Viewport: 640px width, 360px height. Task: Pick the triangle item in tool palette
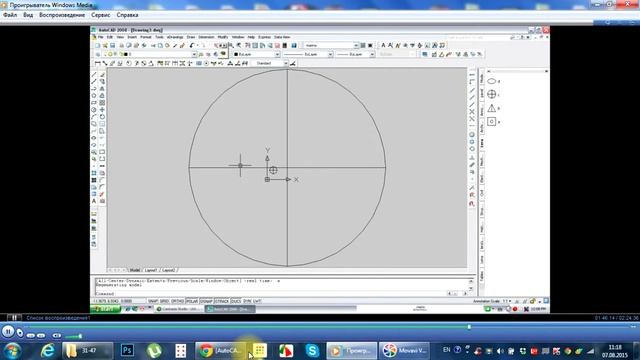click(x=492, y=108)
